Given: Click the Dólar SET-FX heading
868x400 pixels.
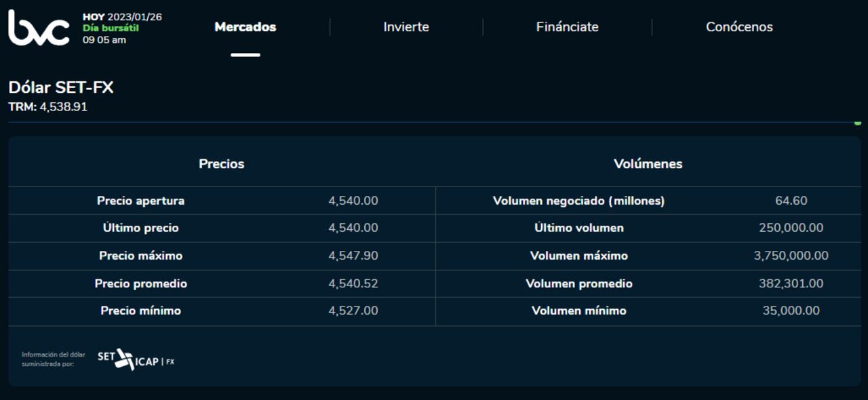Looking at the screenshot, I should point(61,87).
